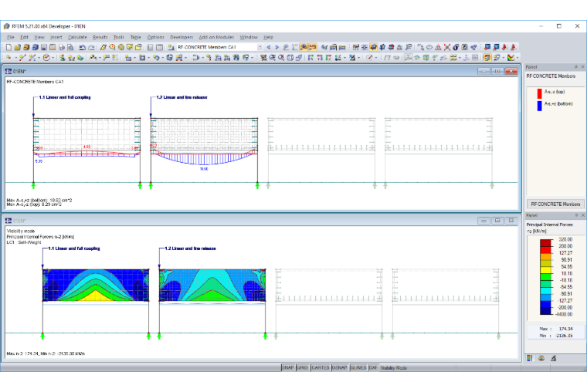Expand the first dropdown arrow in the second toolbar
This screenshot has width=587, height=392.
(x=15, y=58)
